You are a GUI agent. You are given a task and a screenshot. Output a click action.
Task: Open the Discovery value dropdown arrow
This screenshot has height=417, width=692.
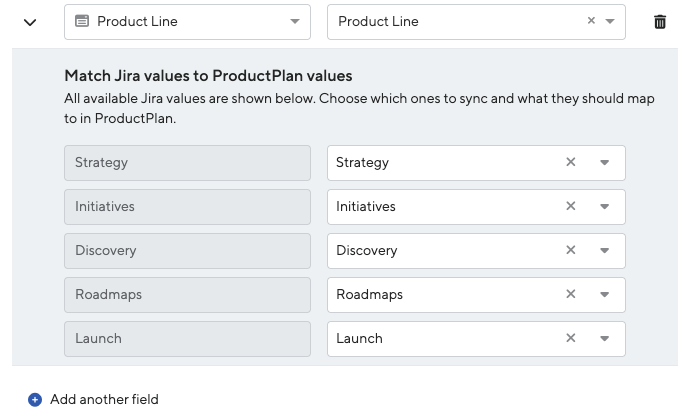605,250
